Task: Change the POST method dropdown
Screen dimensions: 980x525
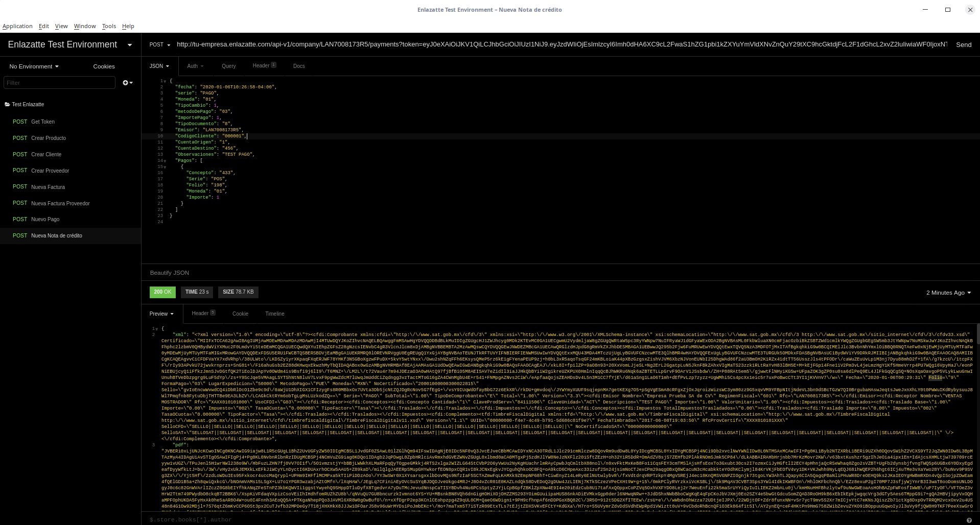Action: pos(159,45)
